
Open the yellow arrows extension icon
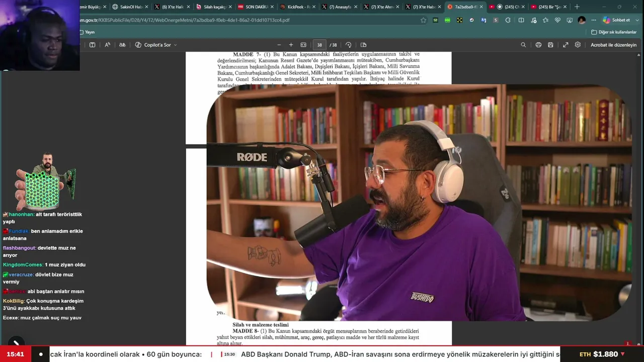[459, 20]
